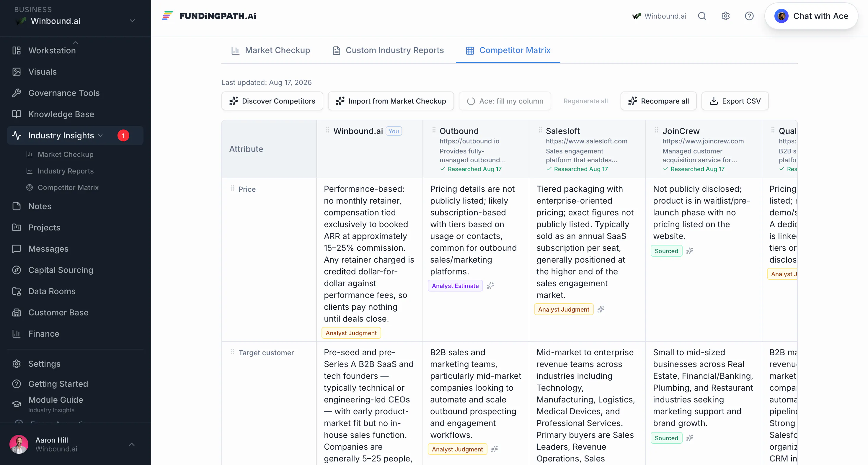Export the matrix as CSV
Image resolution: width=868 pixels, height=465 pixels.
[735, 101]
